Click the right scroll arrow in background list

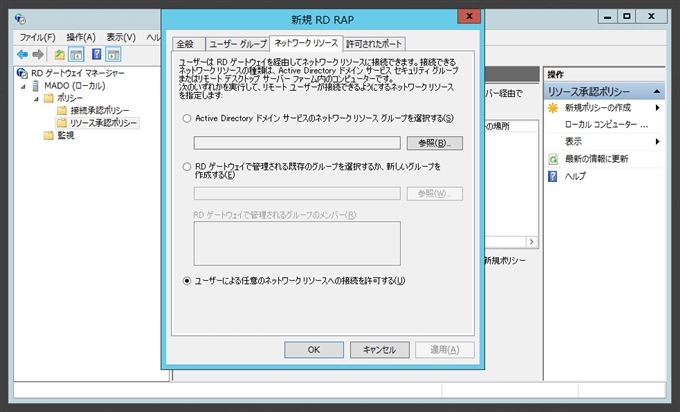point(532,242)
